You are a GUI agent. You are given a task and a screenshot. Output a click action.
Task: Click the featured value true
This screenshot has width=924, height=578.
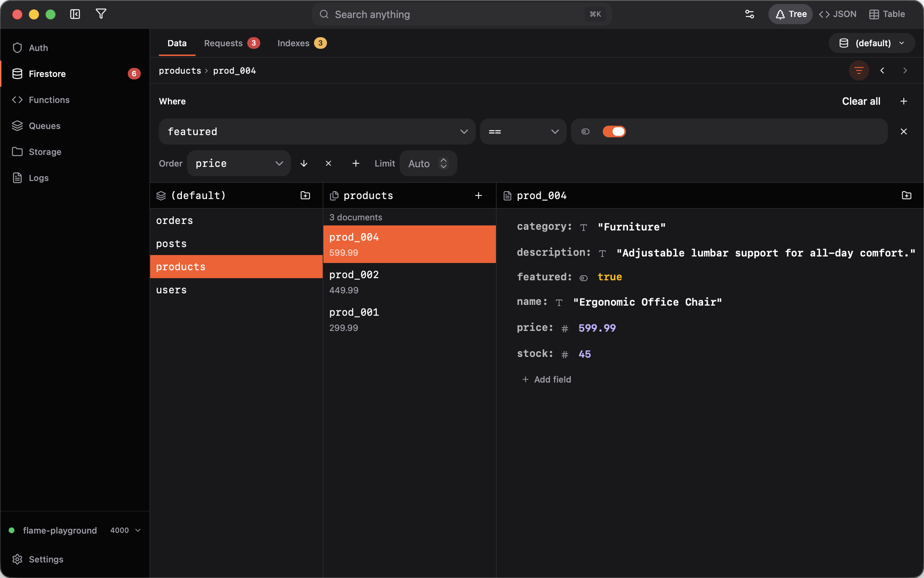(610, 277)
